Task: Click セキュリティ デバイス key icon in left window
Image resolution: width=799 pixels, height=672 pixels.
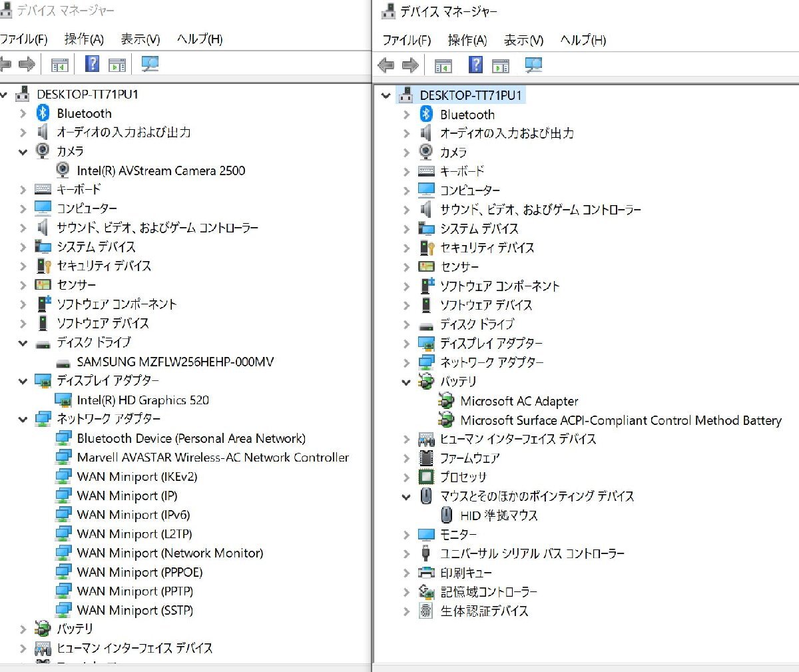Action: click(x=43, y=266)
